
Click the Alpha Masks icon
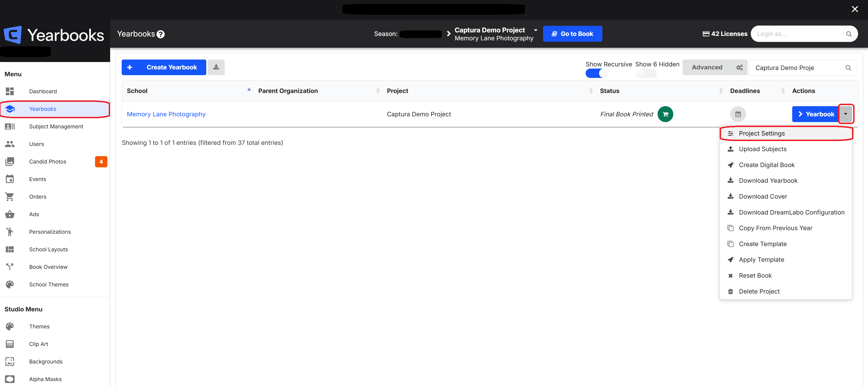click(10, 379)
